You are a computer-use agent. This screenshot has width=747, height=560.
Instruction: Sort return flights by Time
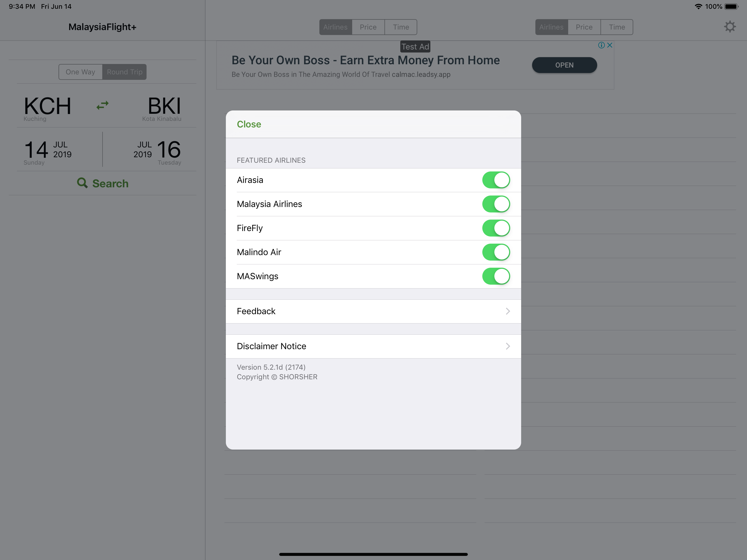pyautogui.click(x=617, y=27)
